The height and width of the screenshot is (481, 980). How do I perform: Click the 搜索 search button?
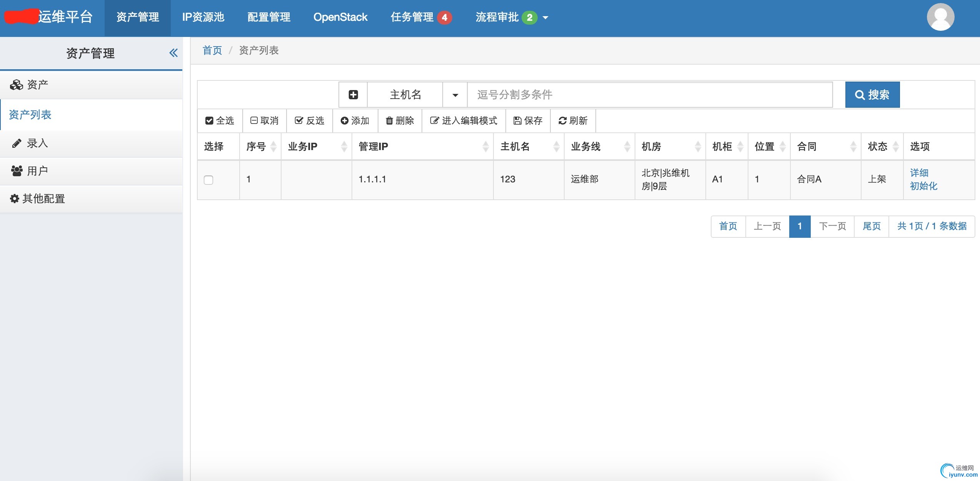pyautogui.click(x=872, y=95)
